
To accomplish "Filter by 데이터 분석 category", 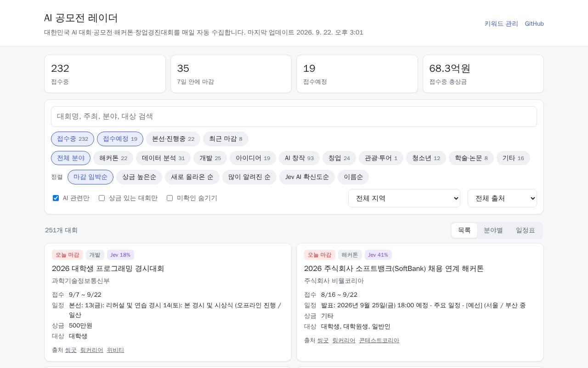I will (x=163, y=158).
